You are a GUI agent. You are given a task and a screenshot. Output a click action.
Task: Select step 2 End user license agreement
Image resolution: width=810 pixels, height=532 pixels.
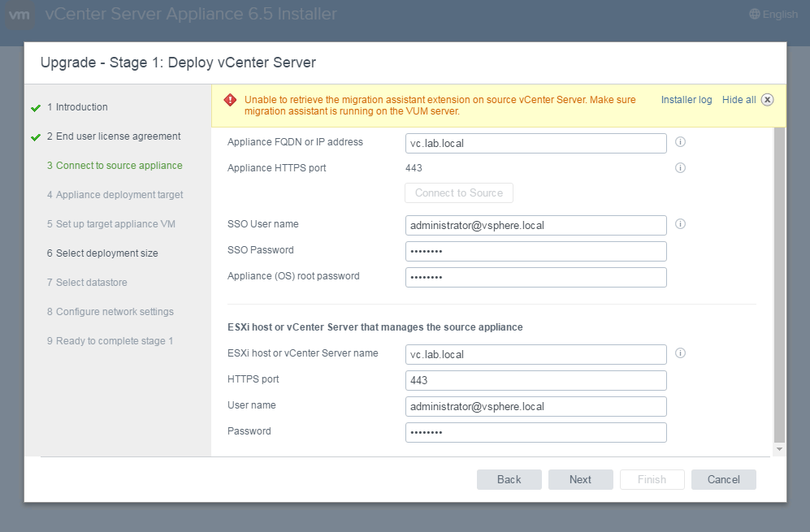(x=113, y=136)
